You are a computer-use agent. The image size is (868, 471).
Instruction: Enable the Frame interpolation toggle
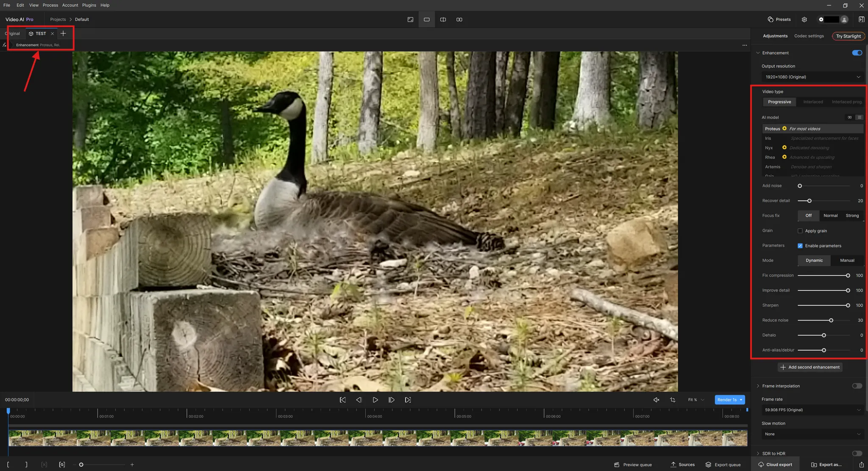(857, 386)
